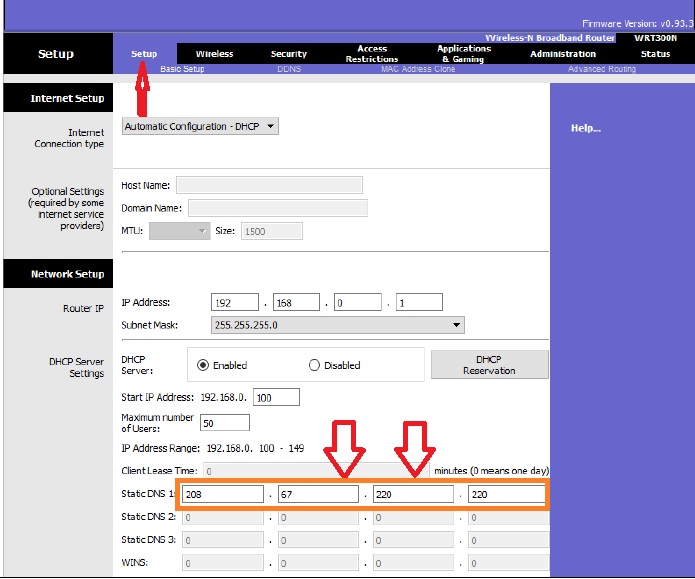Open the DDNS sub-tab
Image resolution: width=695 pixels, height=579 pixels.
pyautogui.click(x=289, y=69)
